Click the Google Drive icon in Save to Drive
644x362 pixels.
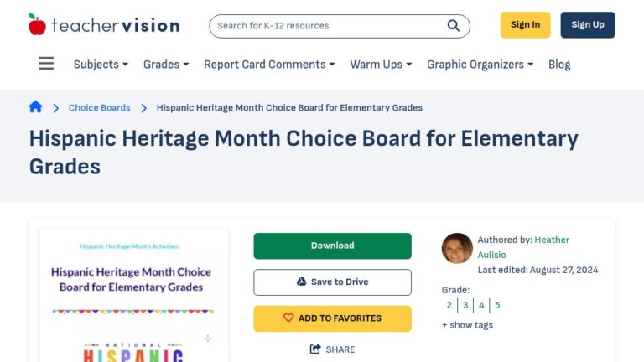click(x=302, y=282)
